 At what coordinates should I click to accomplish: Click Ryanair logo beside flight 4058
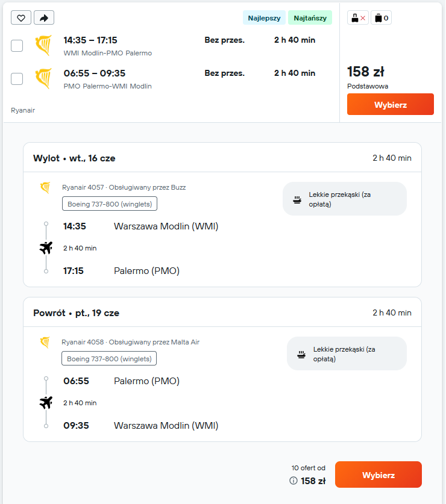45,342
